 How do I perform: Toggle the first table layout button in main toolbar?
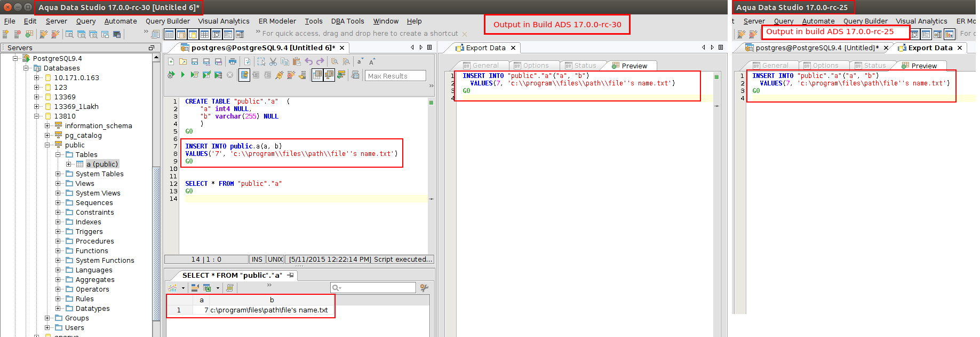click(169, 34)
